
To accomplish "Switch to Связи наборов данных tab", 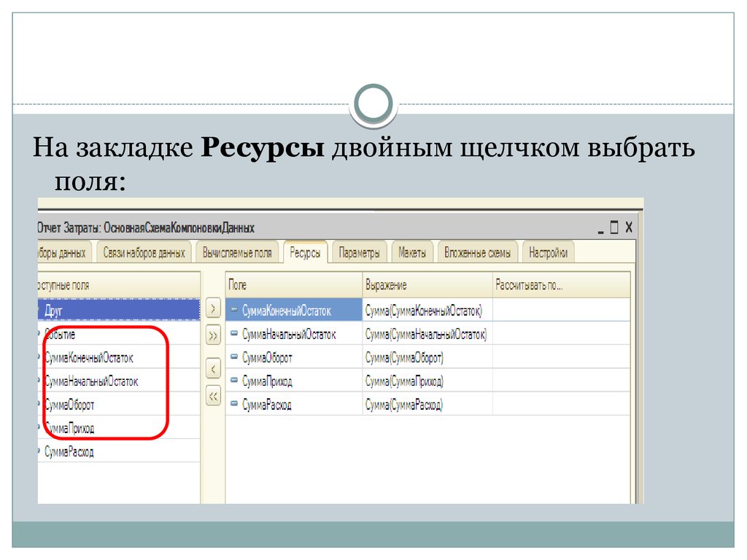I will point(144,252).
